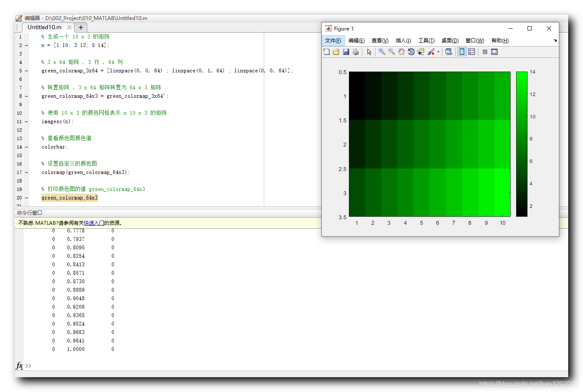Maximize the Figure 1 window
Viewport: 583px width, 392px height.
[x=530, y=28]
